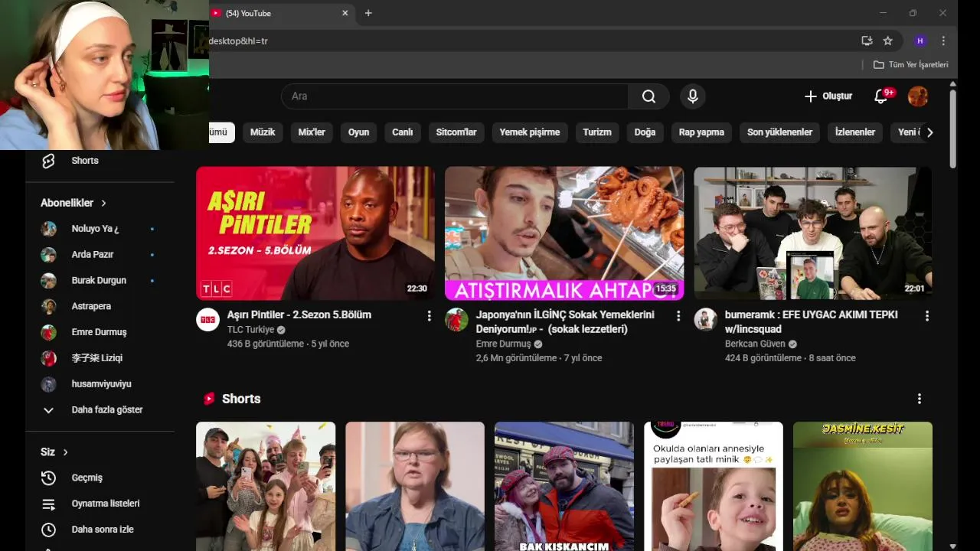The height and width of the screenshot is (551, 980).
Task: Open title Aşırı Pintiler - 2.Sezon 5.Bölüm
Action: pyautogui.click(x=299, y=315)
